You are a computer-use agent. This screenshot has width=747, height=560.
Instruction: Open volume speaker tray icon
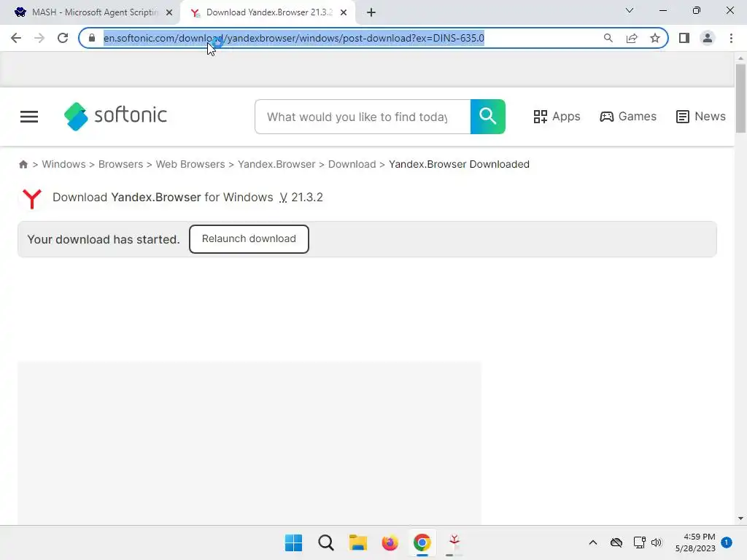pos(657,542)
